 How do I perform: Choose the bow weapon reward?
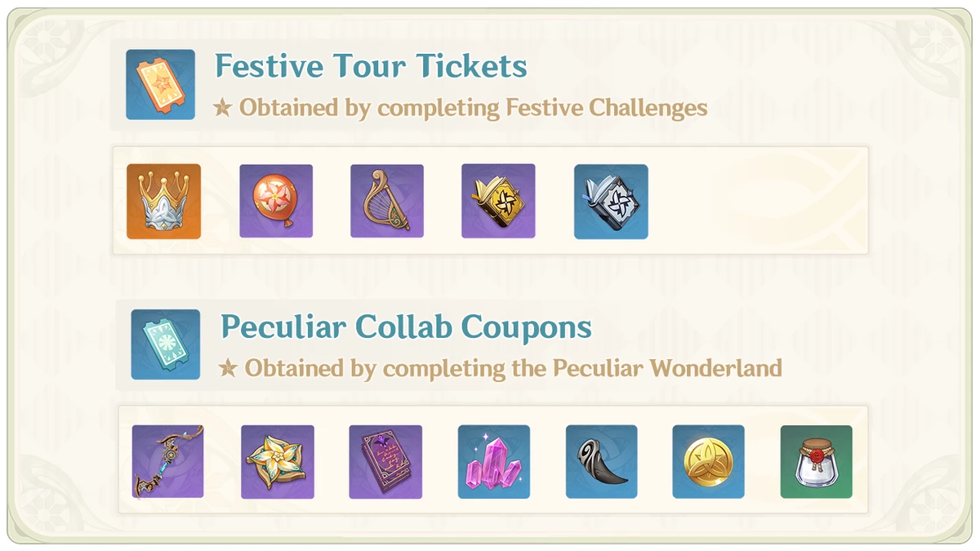coord(168,461)
